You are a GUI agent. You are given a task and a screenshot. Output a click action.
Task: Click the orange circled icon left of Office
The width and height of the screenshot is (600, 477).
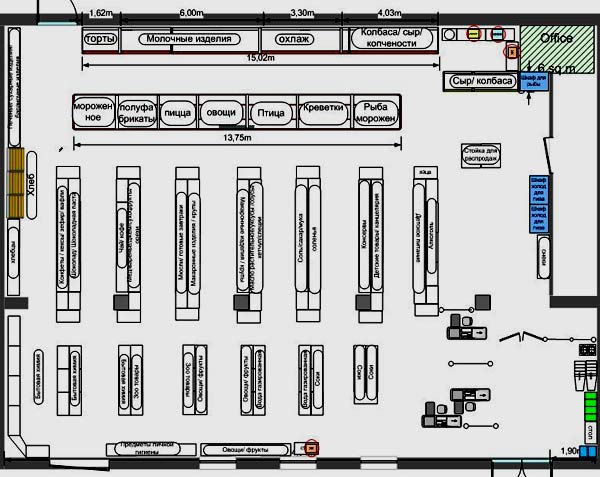[512, 50]
